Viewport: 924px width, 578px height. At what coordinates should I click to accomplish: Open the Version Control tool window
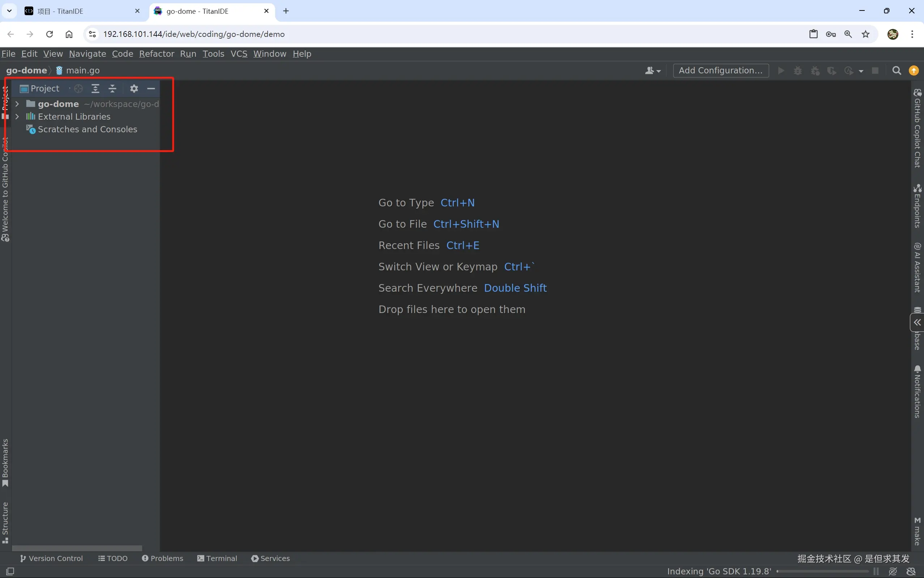click(51, 558)
